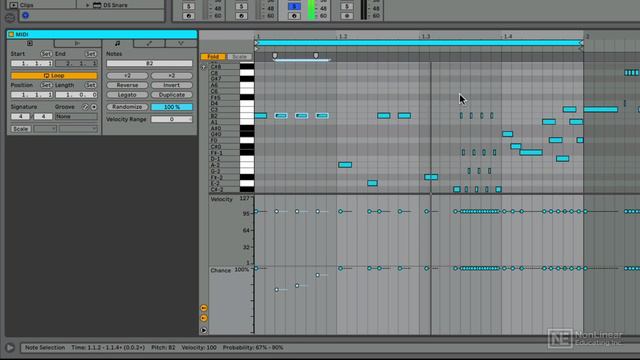The image size is (640, 360).
Task: Click the Signature numerator field
Action: (x=20, y=116)
